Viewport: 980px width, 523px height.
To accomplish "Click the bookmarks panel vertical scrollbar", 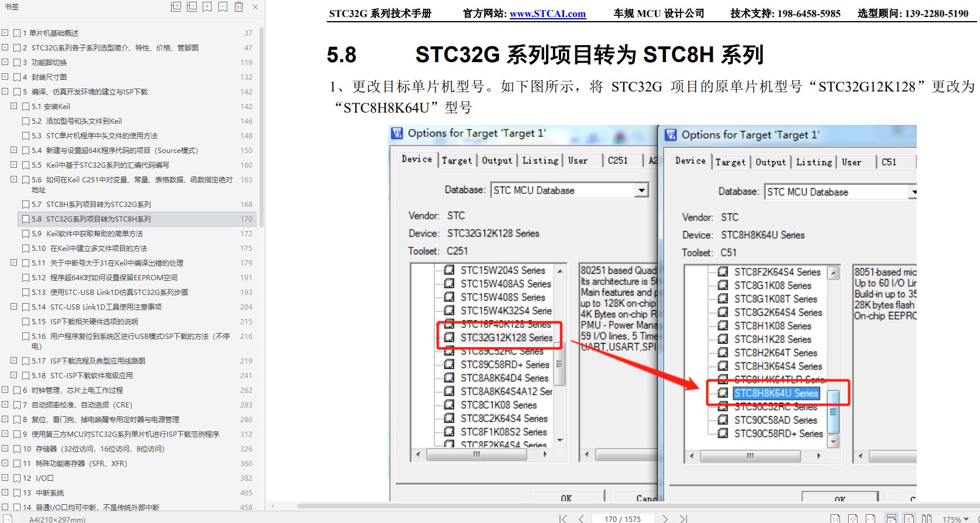I will [x=261, y=126].
